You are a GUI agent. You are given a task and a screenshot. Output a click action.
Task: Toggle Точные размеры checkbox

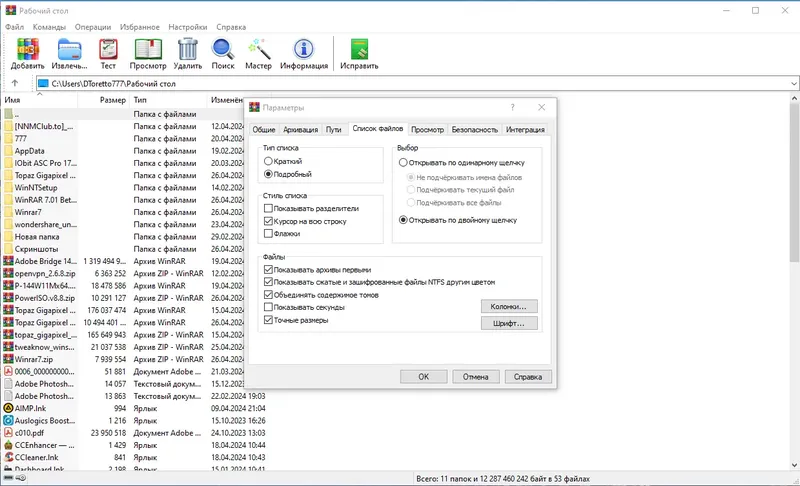(x=268, y=320)
